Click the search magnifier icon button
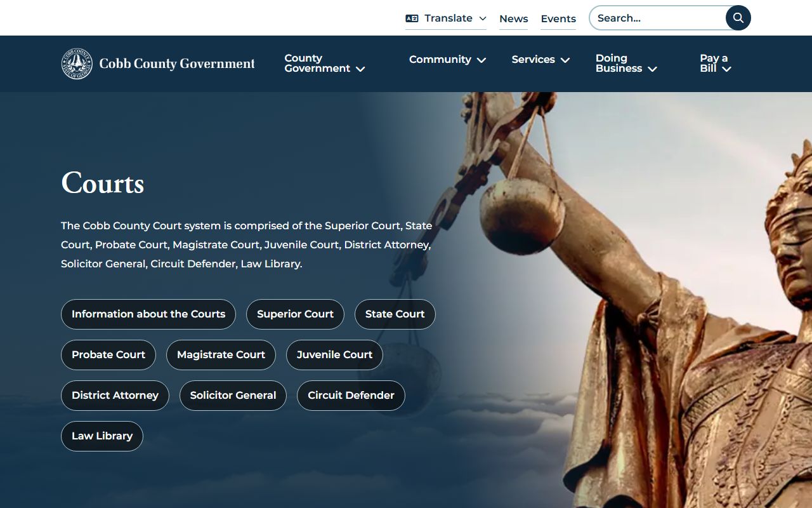812x508 pixels. [738, 18]
